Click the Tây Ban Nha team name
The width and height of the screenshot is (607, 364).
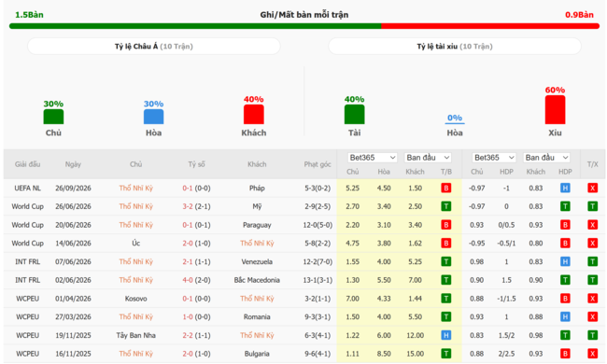[136, 335]
